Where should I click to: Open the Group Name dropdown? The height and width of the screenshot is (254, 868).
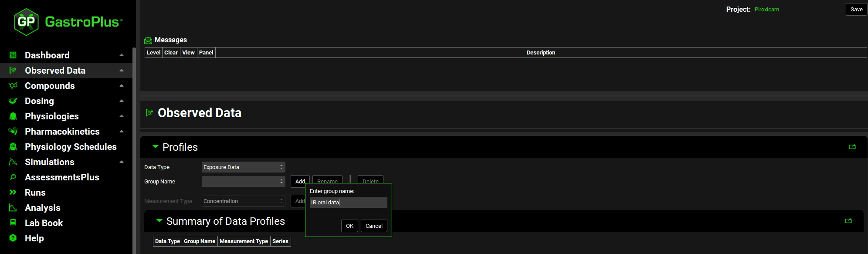click(x=243, y=182)
